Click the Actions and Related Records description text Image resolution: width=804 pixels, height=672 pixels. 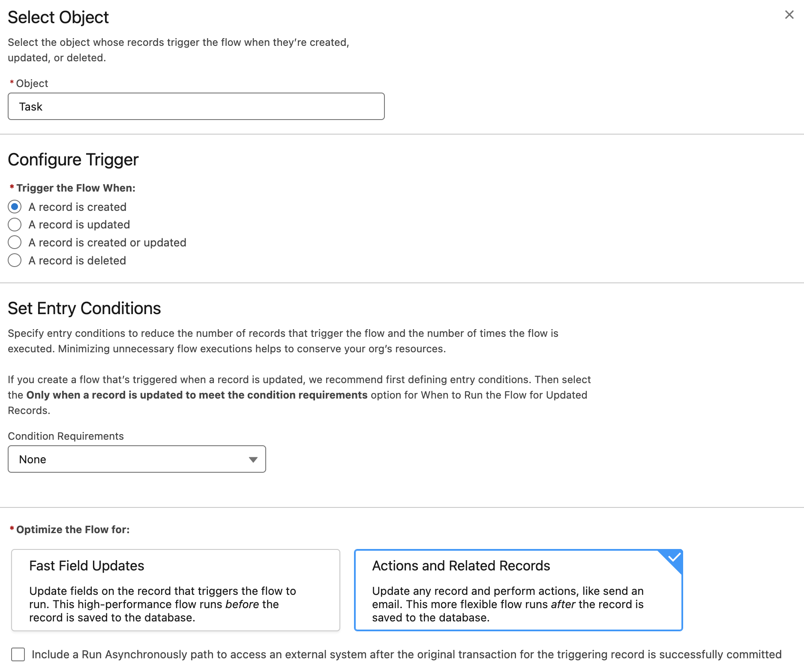pos(508,604)
